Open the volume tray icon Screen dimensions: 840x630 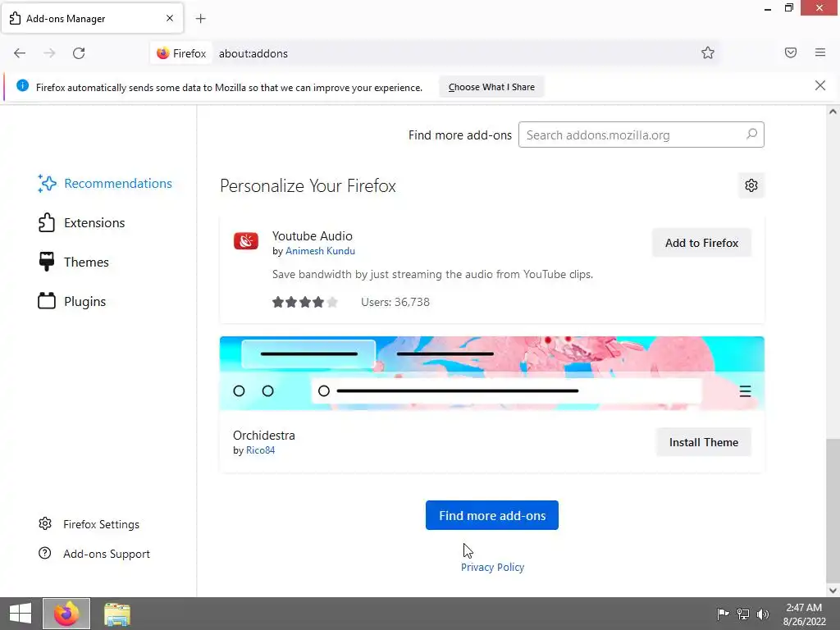762,614
